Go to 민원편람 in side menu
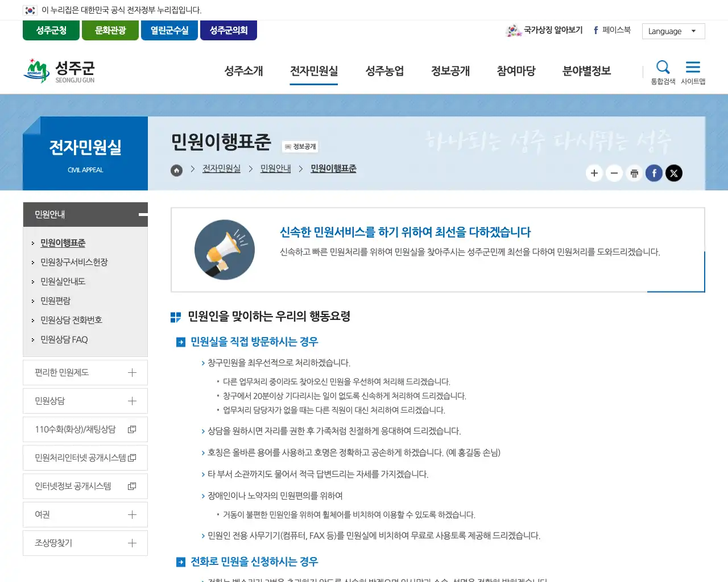This screenshot has height=582, width=728. (x=55, y=301)
